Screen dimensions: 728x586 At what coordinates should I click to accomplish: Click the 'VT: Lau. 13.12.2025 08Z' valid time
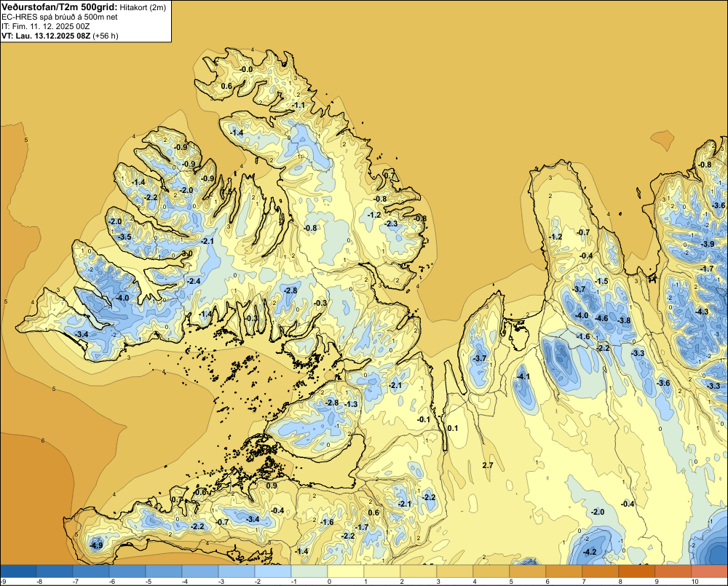click(46, 36)
